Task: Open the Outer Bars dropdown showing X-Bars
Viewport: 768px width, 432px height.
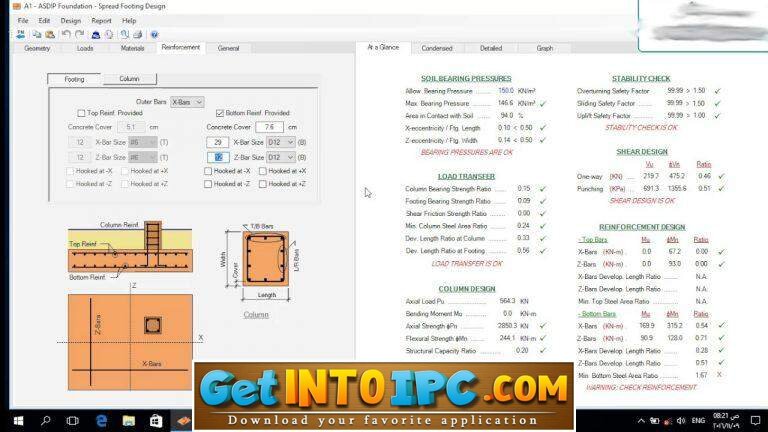Action: coord(187,102)
